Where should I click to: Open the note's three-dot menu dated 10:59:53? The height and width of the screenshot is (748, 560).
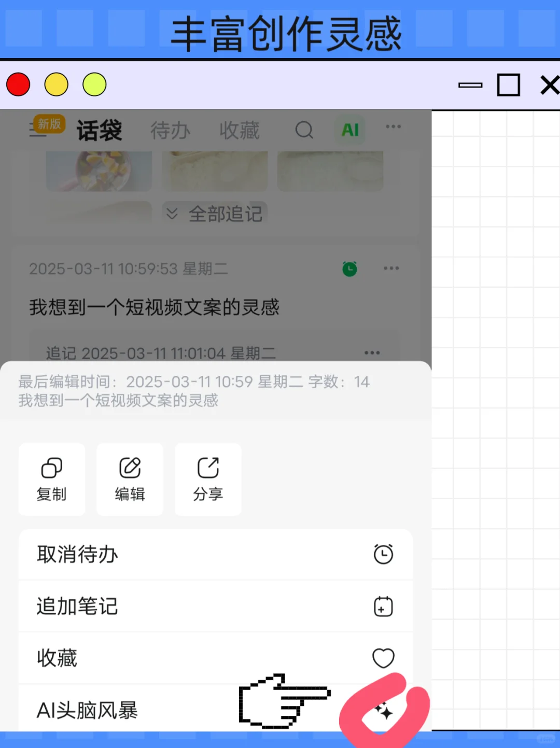click(391, 268)
